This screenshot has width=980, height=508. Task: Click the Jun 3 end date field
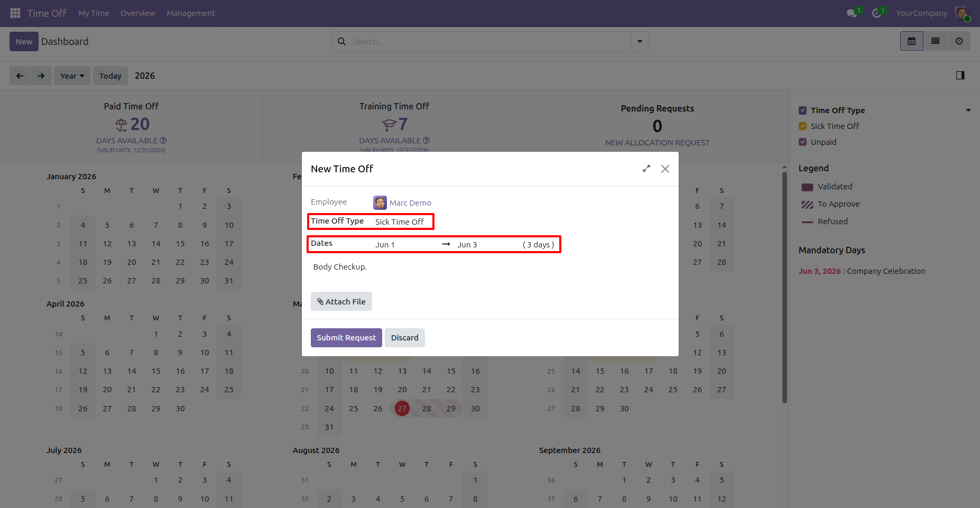coord(487,245)
